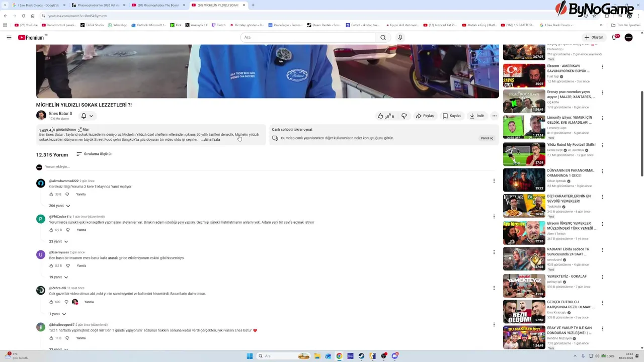Dislike the @PhiCodex-i1z comment

(67, 230)
